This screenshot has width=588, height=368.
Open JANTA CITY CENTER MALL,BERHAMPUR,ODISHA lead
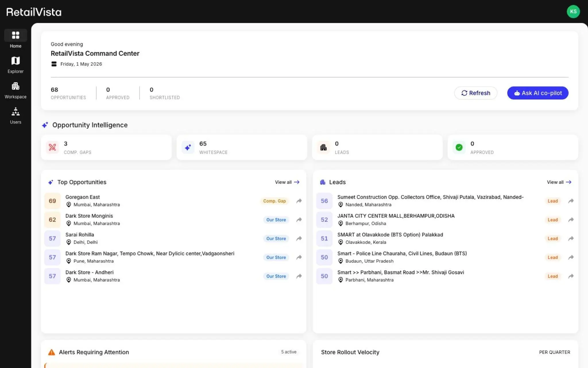tap(445, 220)
